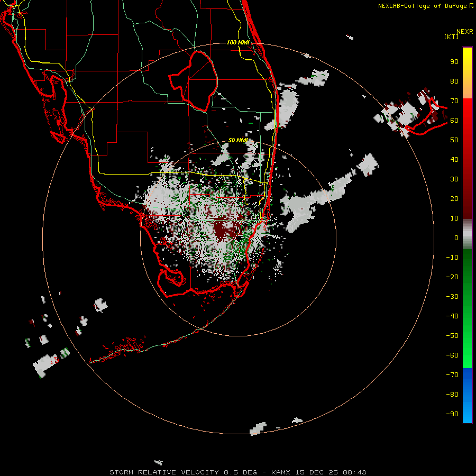Click the 10 value on the velocity scale

coord(454,218)
